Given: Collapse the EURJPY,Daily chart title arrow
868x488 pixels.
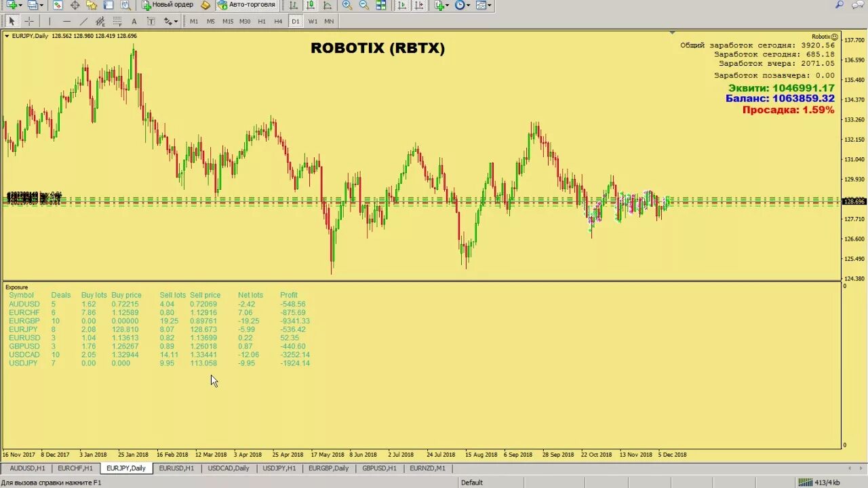Looking at the screenshot, I should click(7, 36).
